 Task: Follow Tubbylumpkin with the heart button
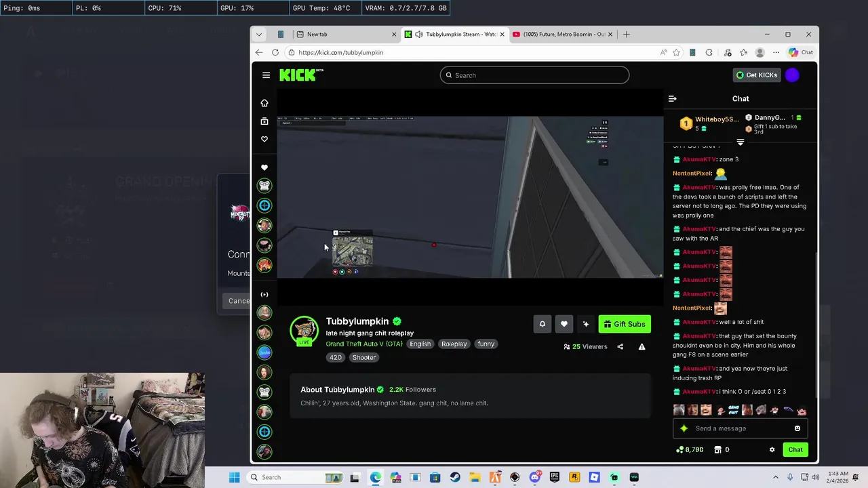(x=564, y=324)
